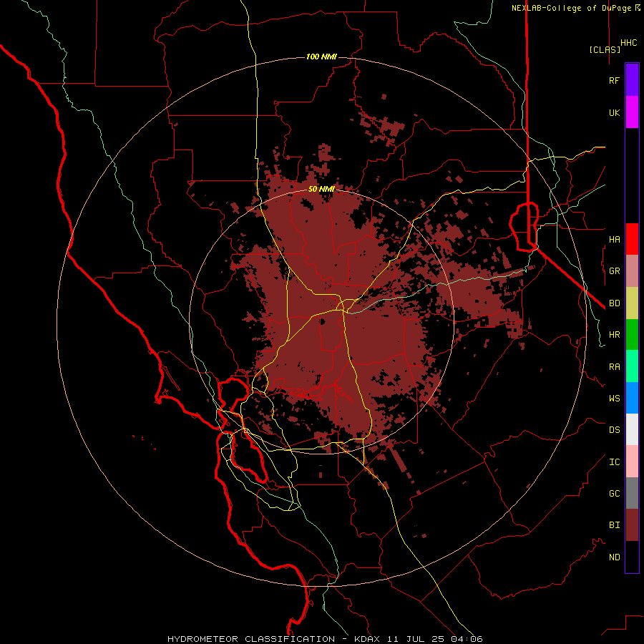Click the UK magenta legend swatch
644x644 pixels.
coord(632,112)
